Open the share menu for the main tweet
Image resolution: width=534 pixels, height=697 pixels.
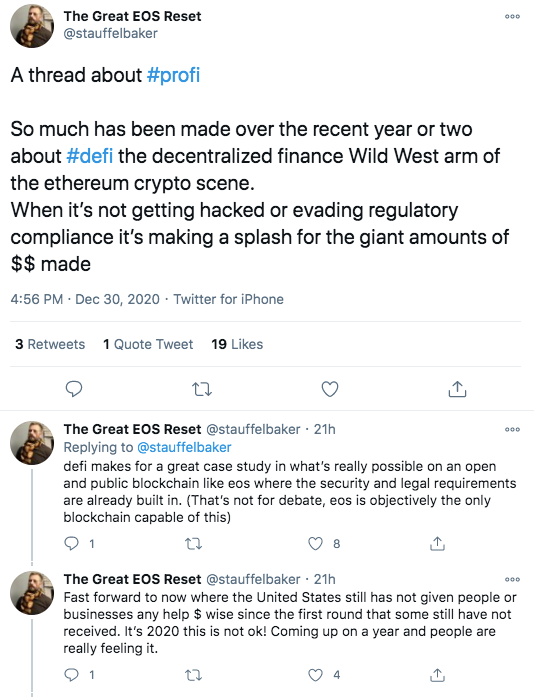pos(457,389)
